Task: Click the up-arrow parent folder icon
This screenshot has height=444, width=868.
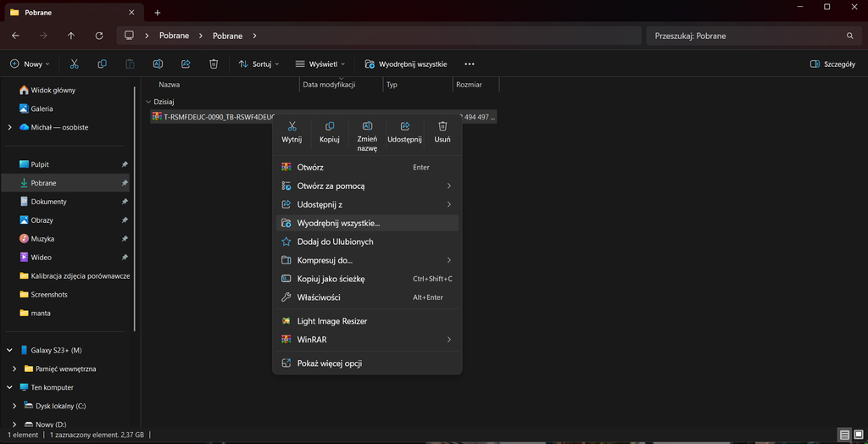Action: [71, 36]
